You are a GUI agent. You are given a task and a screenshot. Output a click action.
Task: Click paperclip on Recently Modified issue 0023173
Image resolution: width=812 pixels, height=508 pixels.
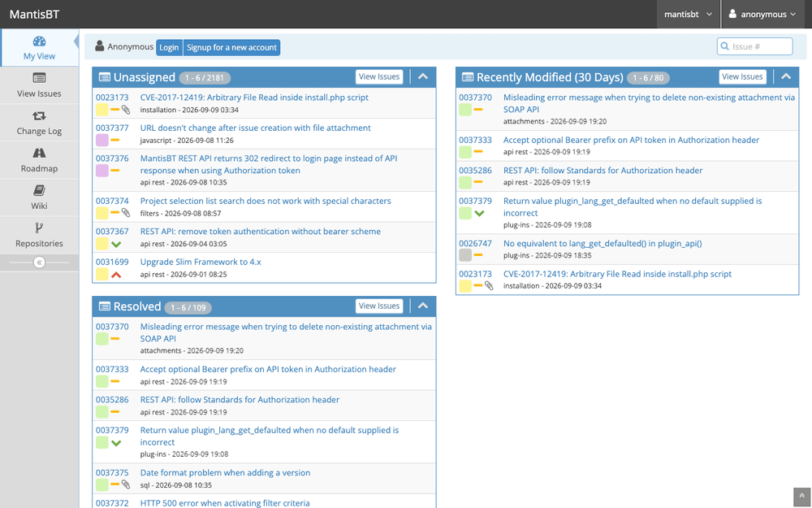(x=489, y=285)
